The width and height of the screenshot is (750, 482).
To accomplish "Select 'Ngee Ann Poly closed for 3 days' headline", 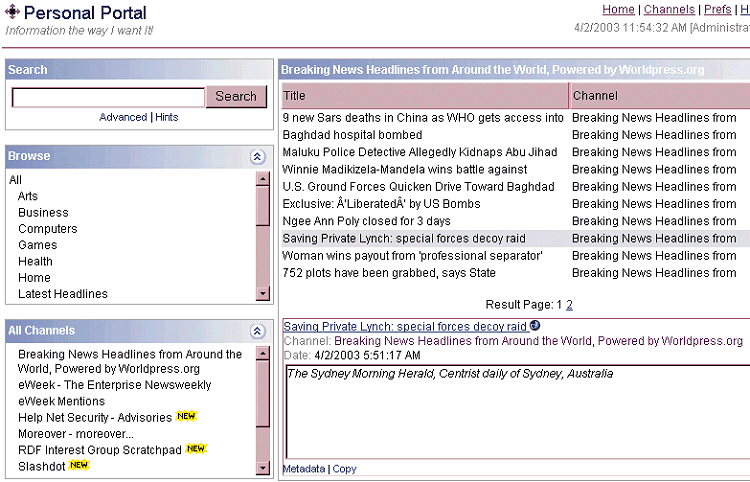I will 366,221.
